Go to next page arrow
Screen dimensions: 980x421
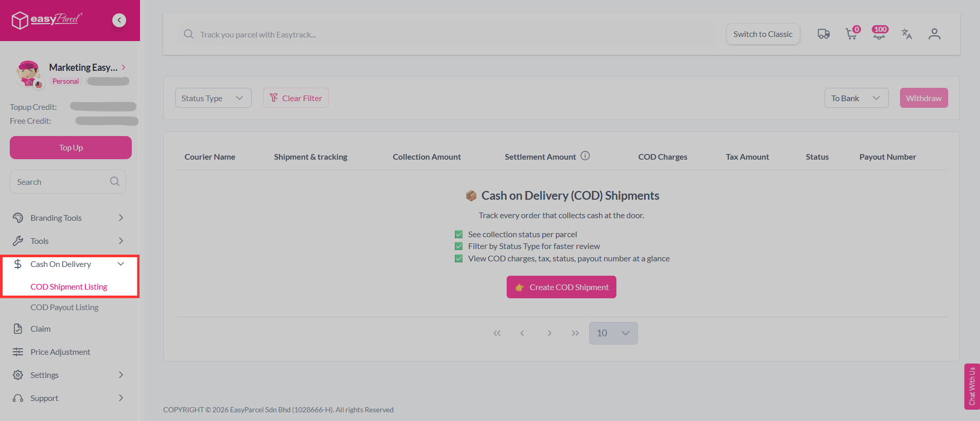[549, 333]
